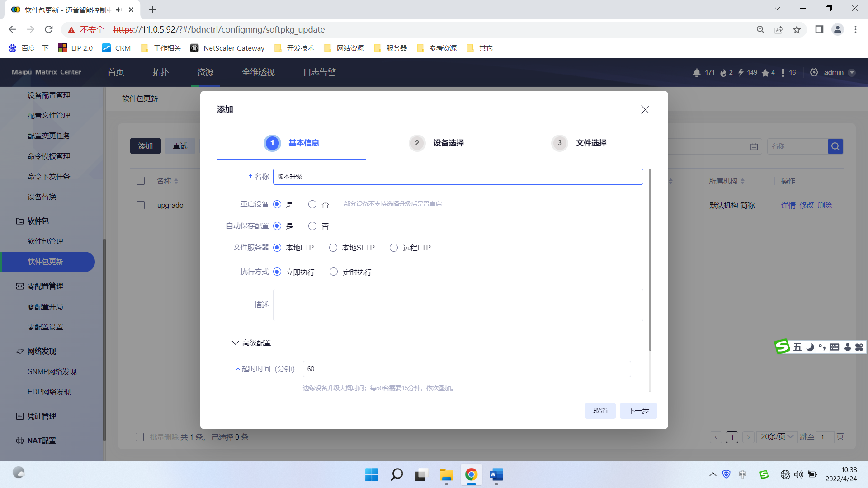Click the lightning bolt alert icon
The width and height of the screenshot is (868, 488).
coord(741,72)
